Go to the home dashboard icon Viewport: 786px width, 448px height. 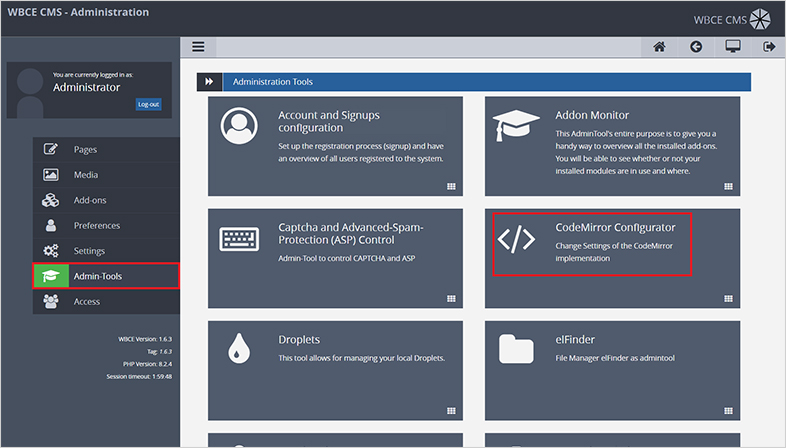pyautogui.click(x=659, y=47)
